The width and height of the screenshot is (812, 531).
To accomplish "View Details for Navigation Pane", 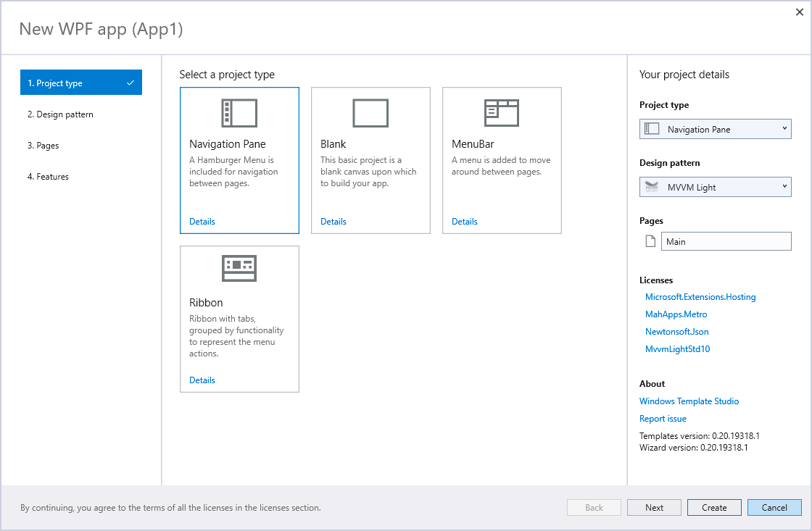I will [202, 222].
